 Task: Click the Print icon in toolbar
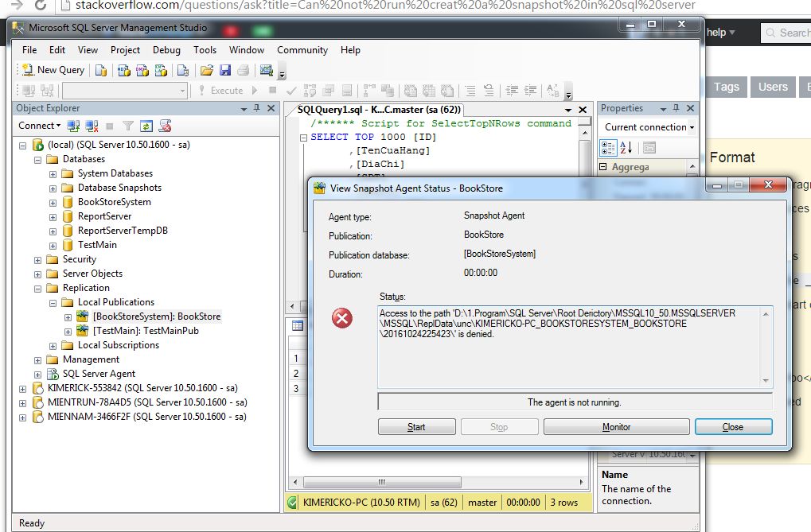click(x=243, y=70)
